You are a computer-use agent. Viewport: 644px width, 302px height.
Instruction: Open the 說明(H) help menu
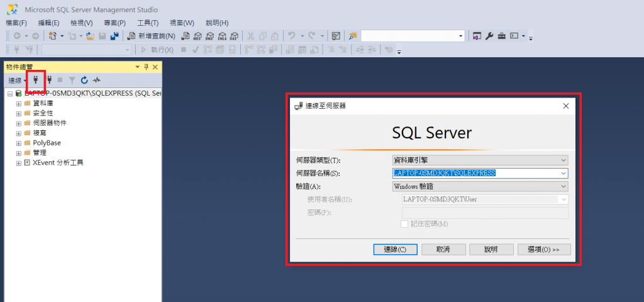point(217,23)
